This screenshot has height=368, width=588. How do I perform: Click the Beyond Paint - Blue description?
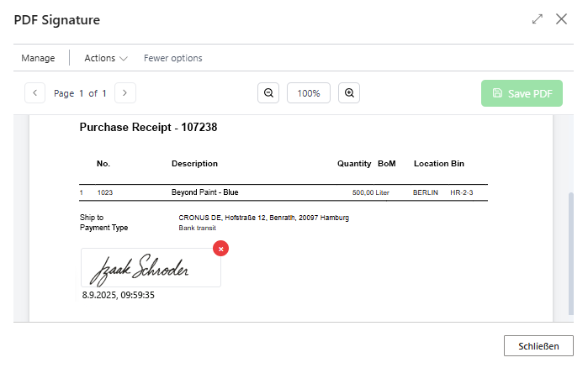point(204,192)
